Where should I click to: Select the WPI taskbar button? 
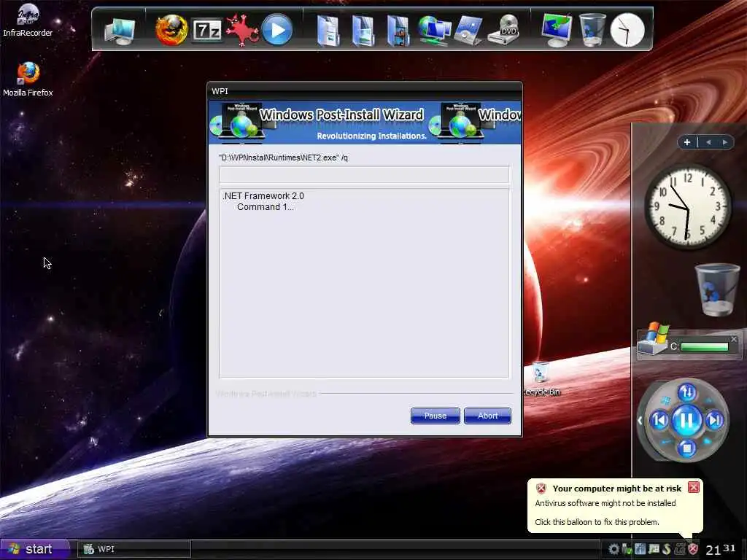(134, 549)
